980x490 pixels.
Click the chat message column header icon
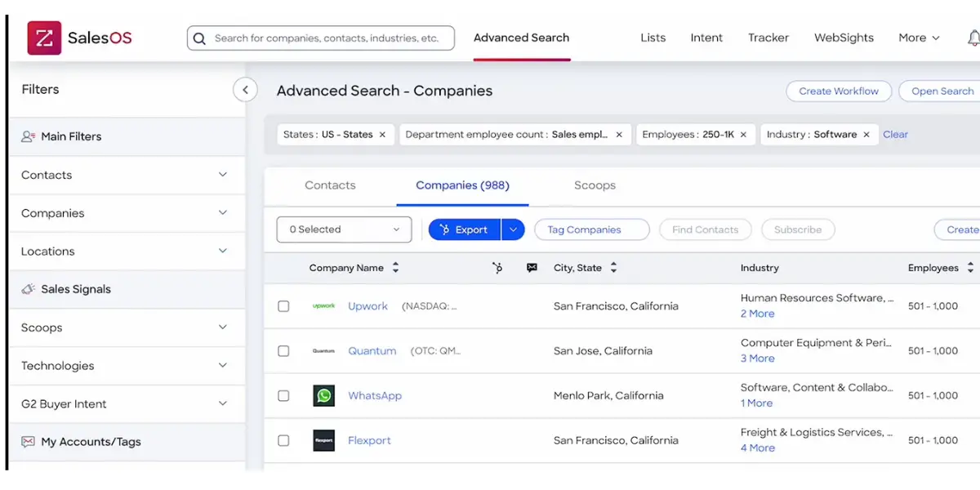pos(532,268)
